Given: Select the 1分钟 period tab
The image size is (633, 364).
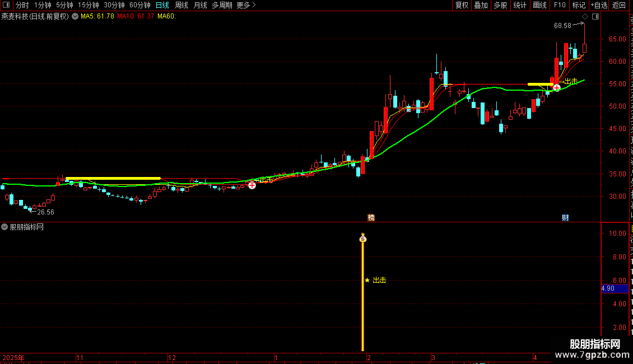Looking at the screenshot, I should coord(43,5).
